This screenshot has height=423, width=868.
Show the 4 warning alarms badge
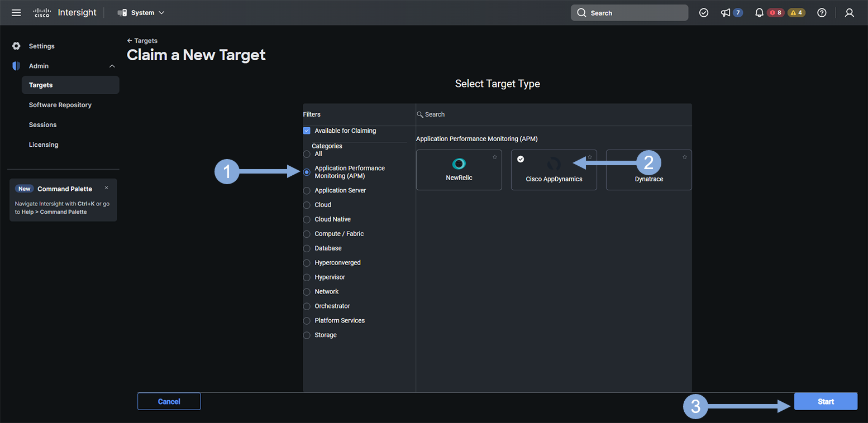[797, 13]
